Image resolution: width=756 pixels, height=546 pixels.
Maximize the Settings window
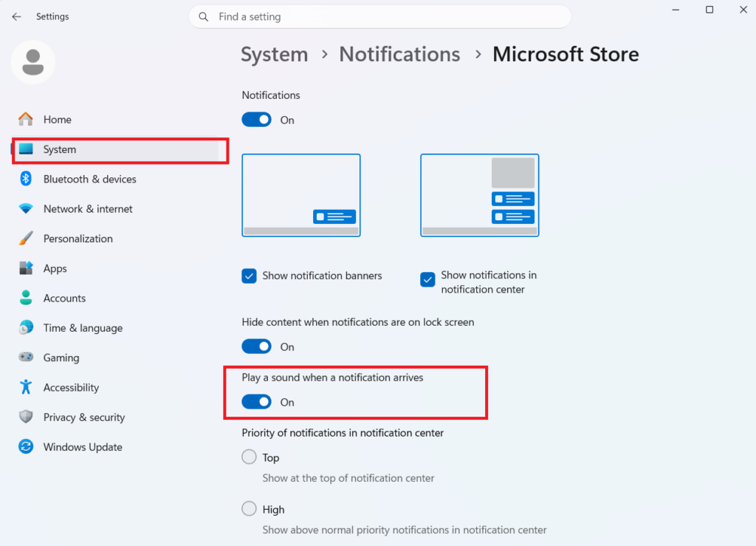[709, 10]
